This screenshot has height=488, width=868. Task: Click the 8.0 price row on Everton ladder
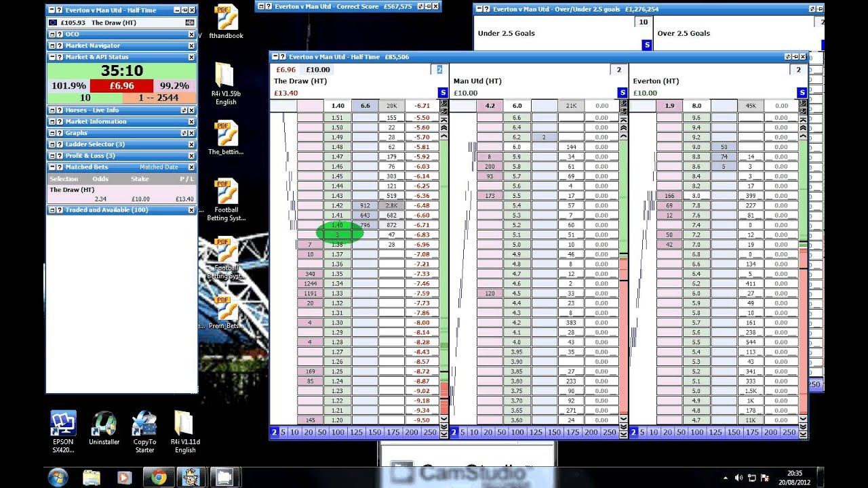696,196
